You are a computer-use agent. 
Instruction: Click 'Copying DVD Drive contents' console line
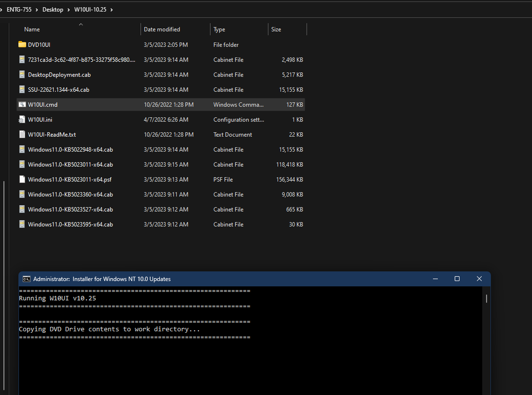click(x=109, y=329)
